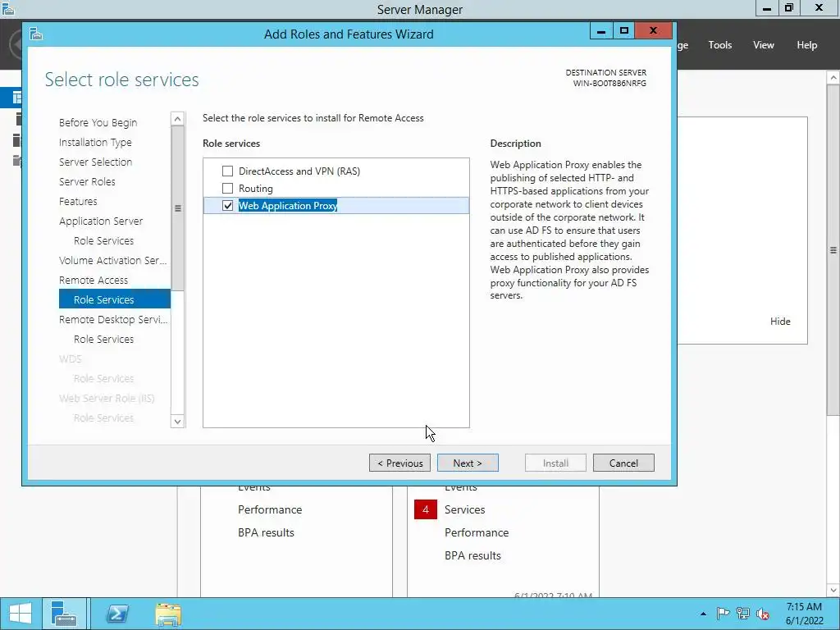Select Dashboard icon in Server Manager sidebar
The width and height of the screenshot is (840, 630).
coord(16,98)
